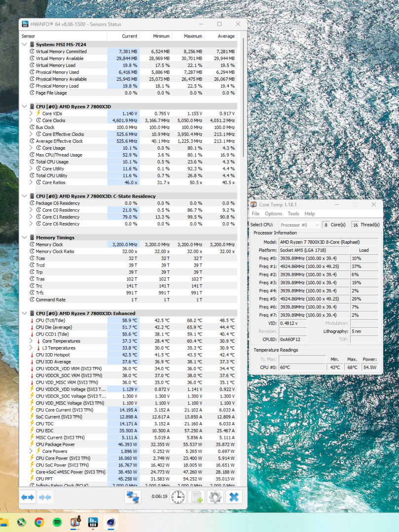Click the Core Temp VID value field
The width and height of the screenshot is (399, 532).
[x=292, y=323]
